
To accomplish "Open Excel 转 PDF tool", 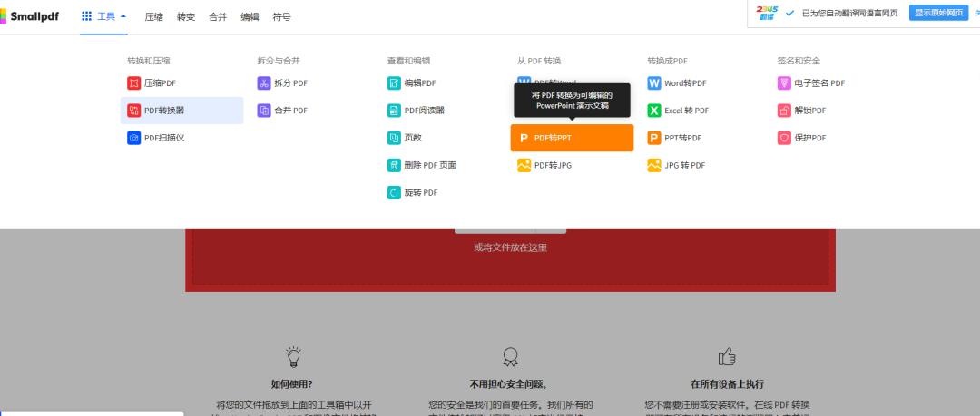I will pos(686,111).
